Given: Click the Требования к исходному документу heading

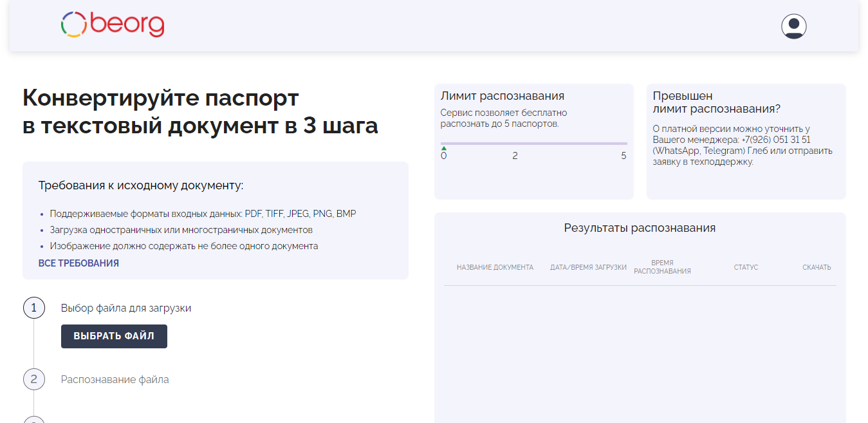Looking at the screenshot, I should pyautogui.click(x=141, y=186).
